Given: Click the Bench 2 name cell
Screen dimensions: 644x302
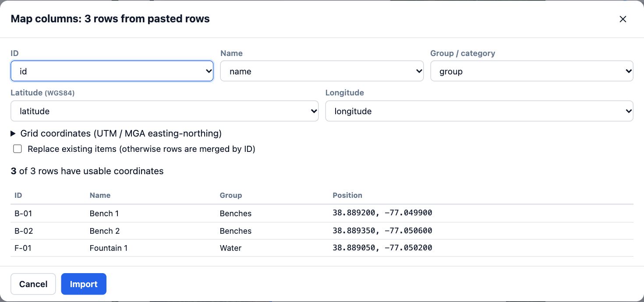Looking at the screenshot, I should [x=105, y=231].
